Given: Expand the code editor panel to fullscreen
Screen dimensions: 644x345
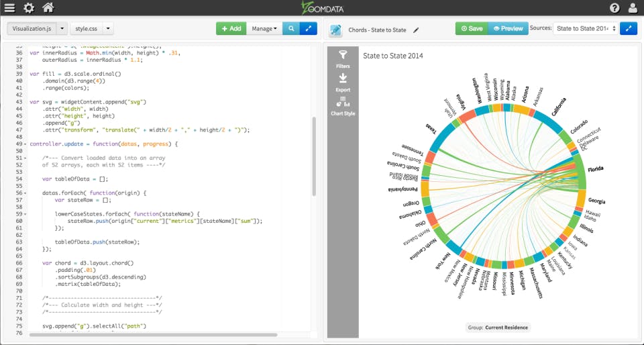Looking at the screenshot, I should [x=309, y=28].
